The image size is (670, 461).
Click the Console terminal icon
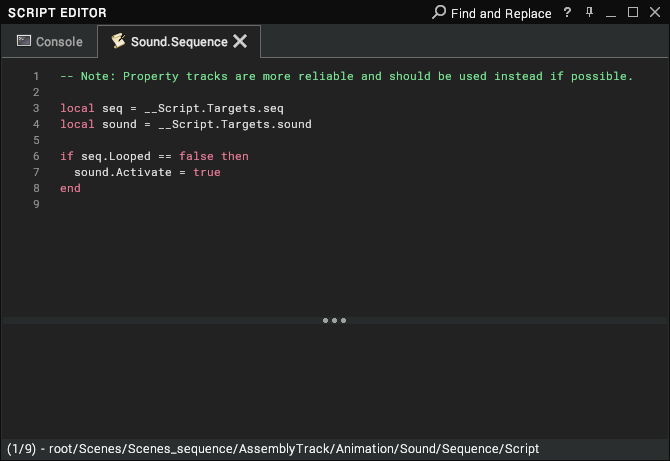pyautogui.click(x=24, y=41)
